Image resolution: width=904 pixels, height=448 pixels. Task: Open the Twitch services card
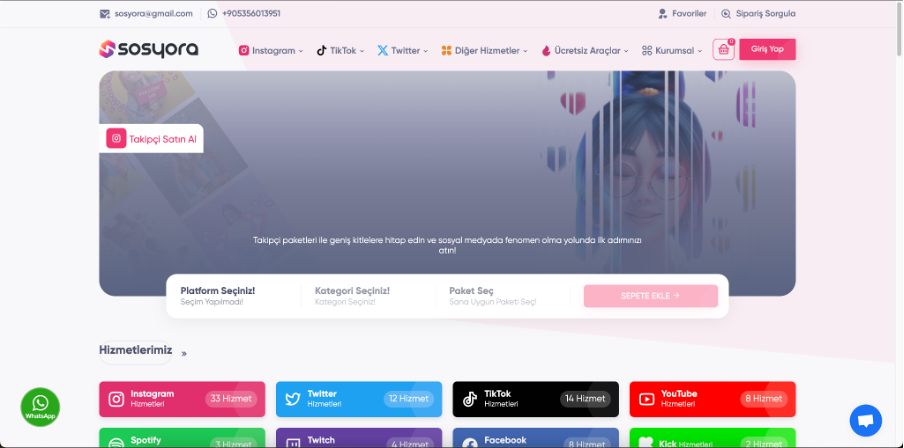click(x=359, y=438)
